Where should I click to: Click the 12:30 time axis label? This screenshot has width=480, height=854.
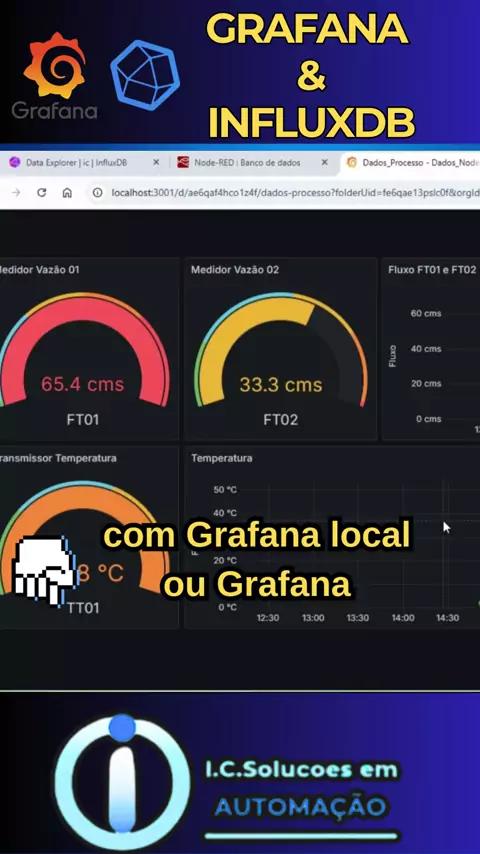[x=268, y=618]
